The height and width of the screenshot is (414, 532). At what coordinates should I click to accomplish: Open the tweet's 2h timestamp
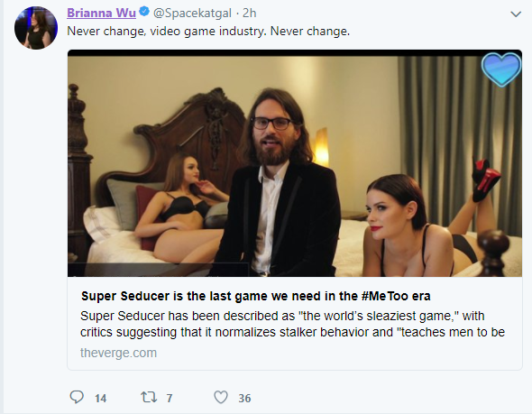[250, 13]
